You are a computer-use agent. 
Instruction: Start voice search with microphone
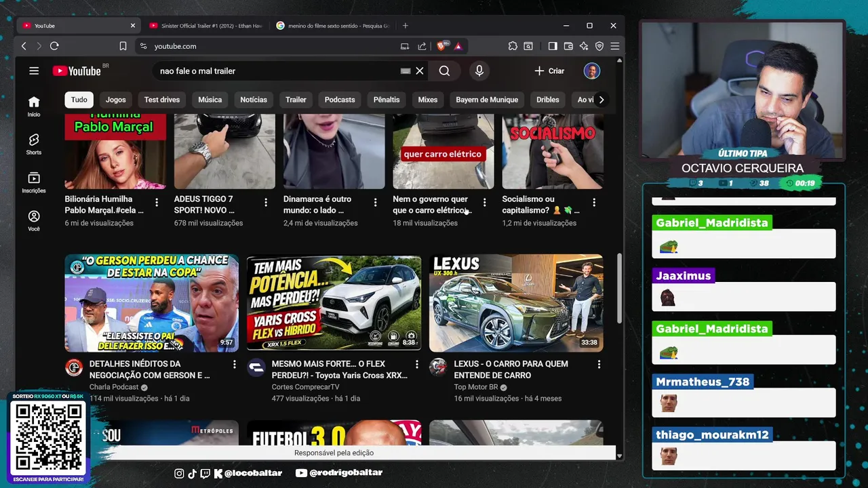pos(479,70)
